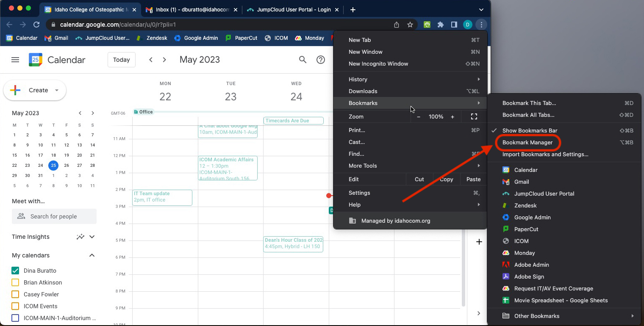The height and width of the screenshot is (326, 644).
Task: Open Downloads from the Chrome menu
Action: [410, 91]
